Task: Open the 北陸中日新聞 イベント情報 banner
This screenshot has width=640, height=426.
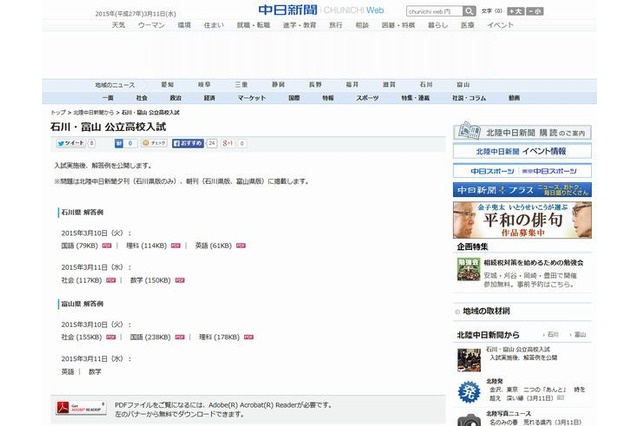Action: 522,151
